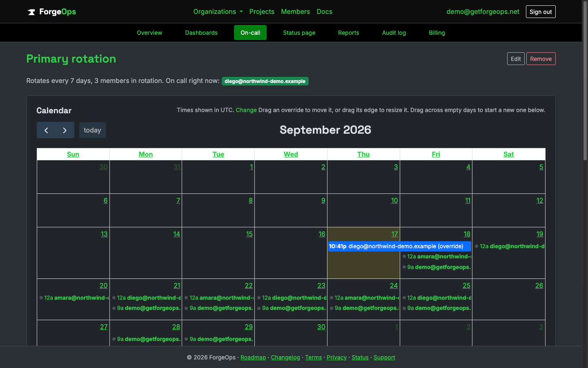Open Projects in top navigation

[262, 11]
